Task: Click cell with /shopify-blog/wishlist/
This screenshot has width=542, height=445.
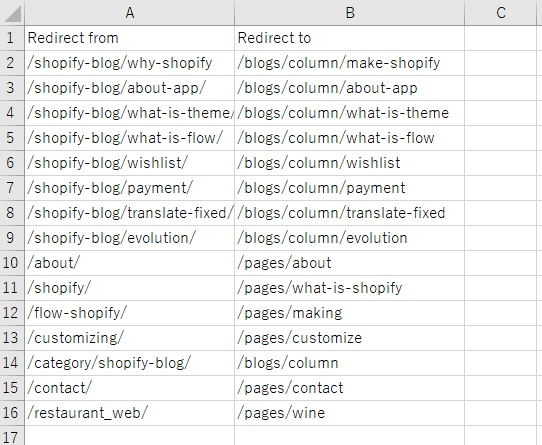Action: 130,163
